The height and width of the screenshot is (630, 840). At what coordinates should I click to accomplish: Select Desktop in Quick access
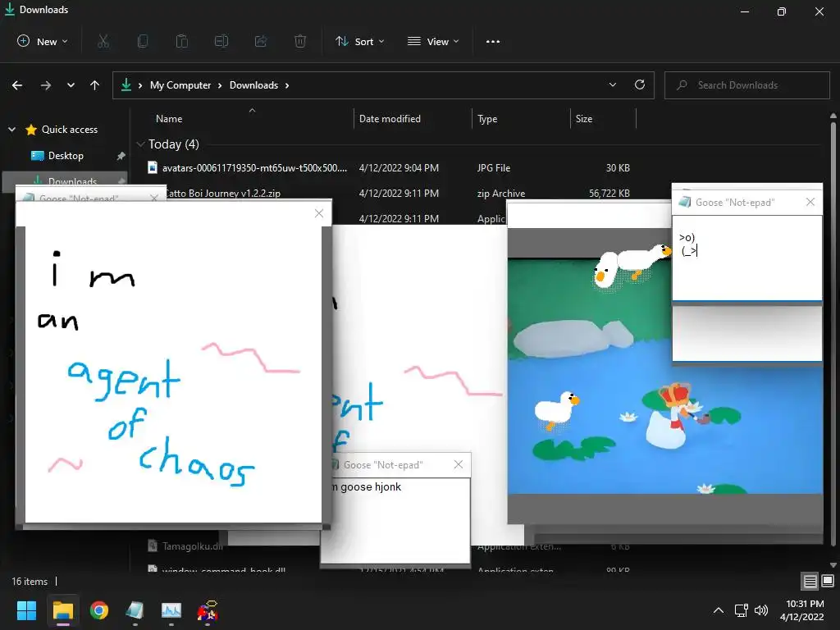[66, 156]
